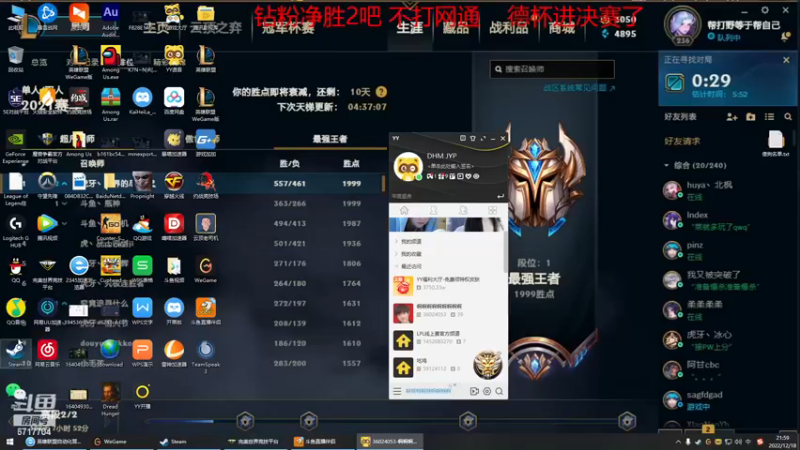Open the Logitech G HUB icon
800x450 pixels.
15,231
